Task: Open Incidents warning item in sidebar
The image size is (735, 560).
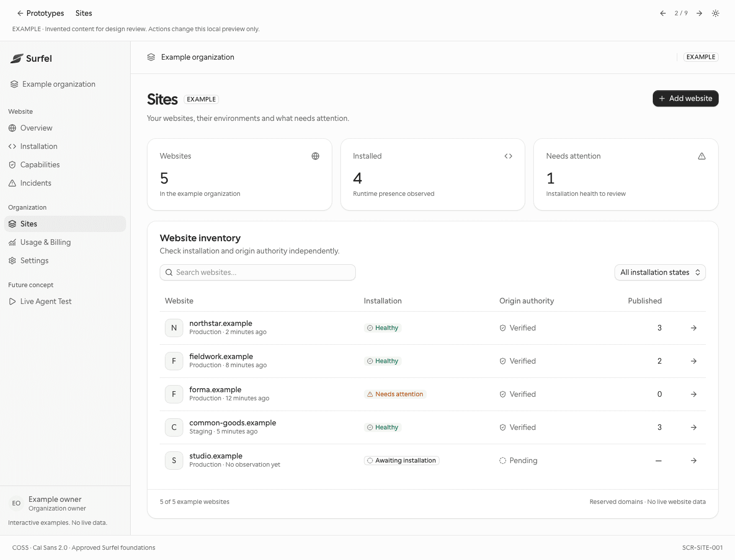Action: pyautogui.click(x=65, y=183)
